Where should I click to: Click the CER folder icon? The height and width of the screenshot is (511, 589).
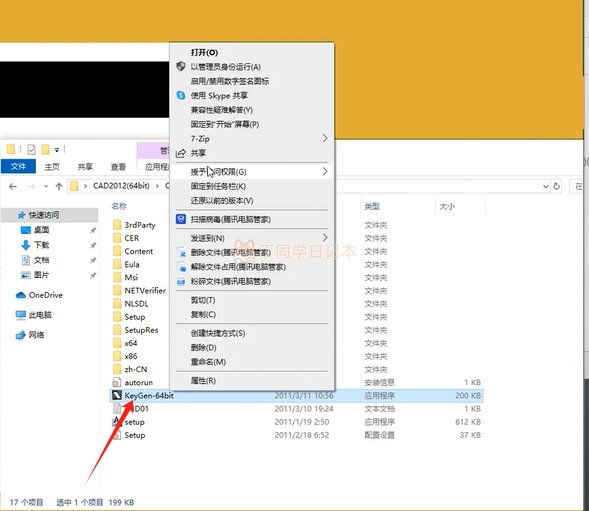pyautogui.click(x=117, y=238)
